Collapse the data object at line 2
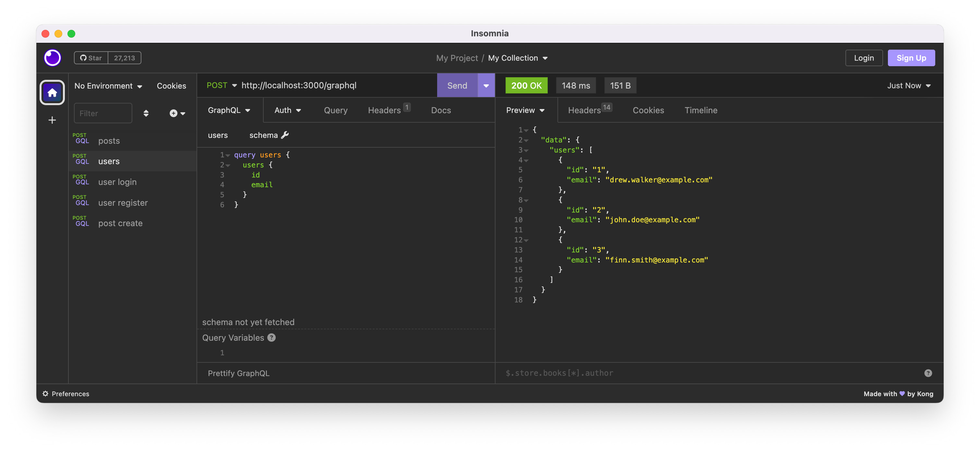 pos(526,140)
